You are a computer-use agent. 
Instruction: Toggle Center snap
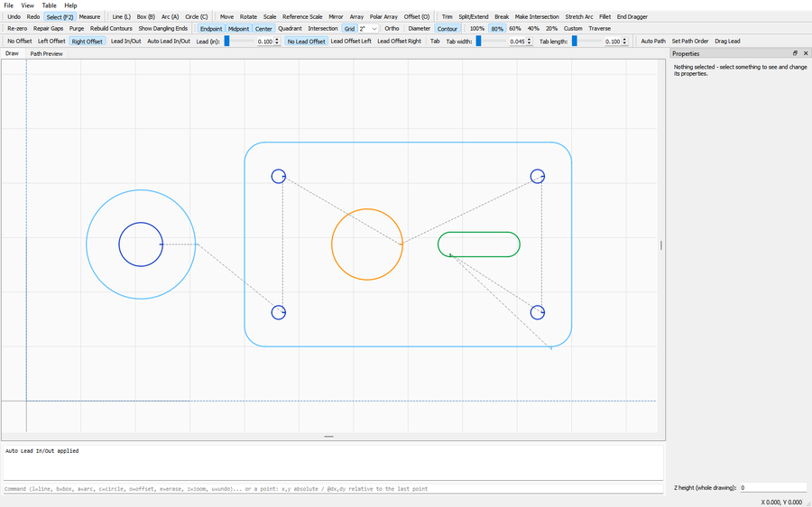pyautogui.click(x=263, y=29)
